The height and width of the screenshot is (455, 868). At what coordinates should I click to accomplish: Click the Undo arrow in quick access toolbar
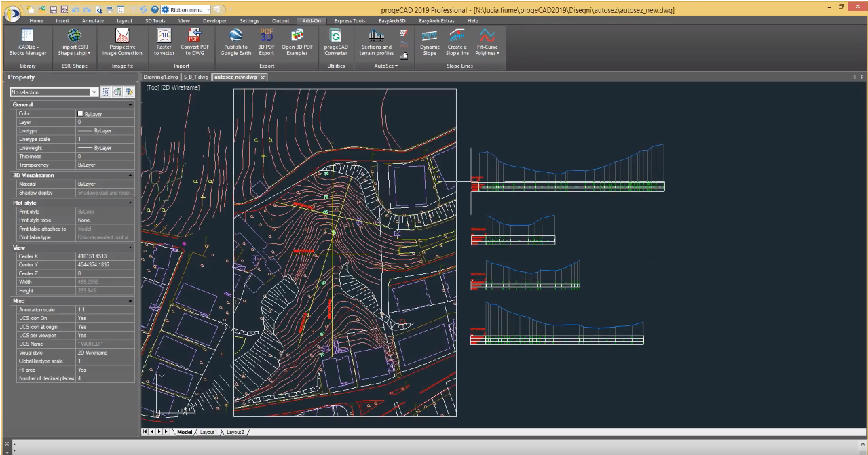pyautogui.click(x=75, y=9)
